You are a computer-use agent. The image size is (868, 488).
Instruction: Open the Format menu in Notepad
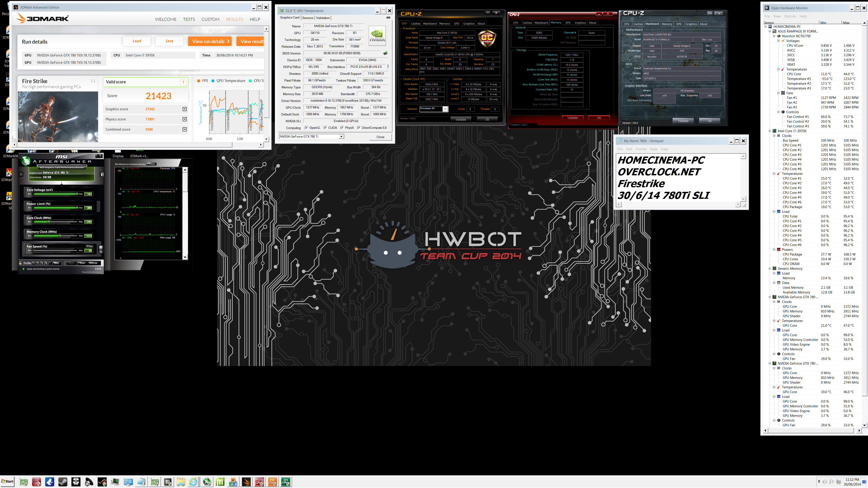click(x=641, y=149)
